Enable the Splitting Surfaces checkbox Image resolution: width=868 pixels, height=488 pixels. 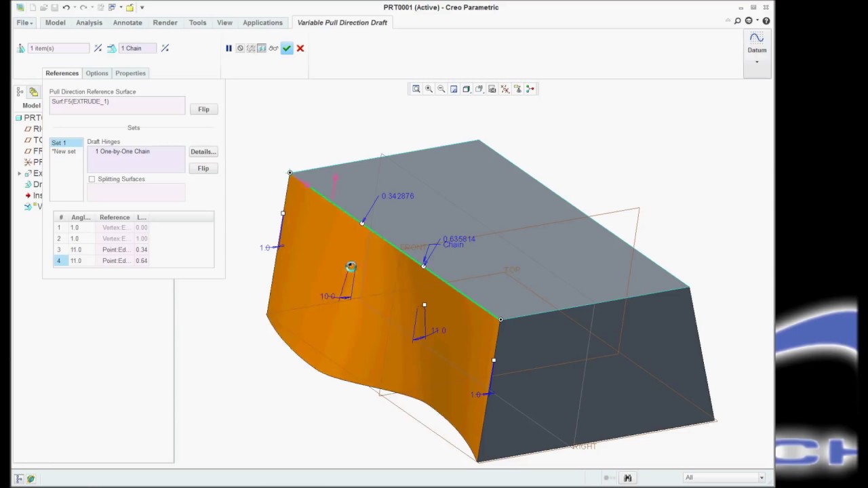(92, 179)
